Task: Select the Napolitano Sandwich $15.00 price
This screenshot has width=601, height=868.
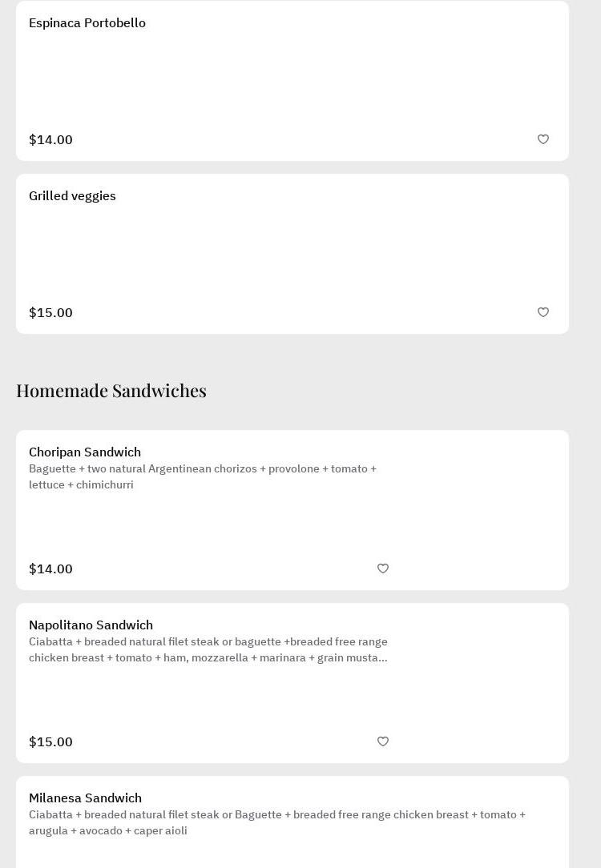Action: [x=50, y=742]
